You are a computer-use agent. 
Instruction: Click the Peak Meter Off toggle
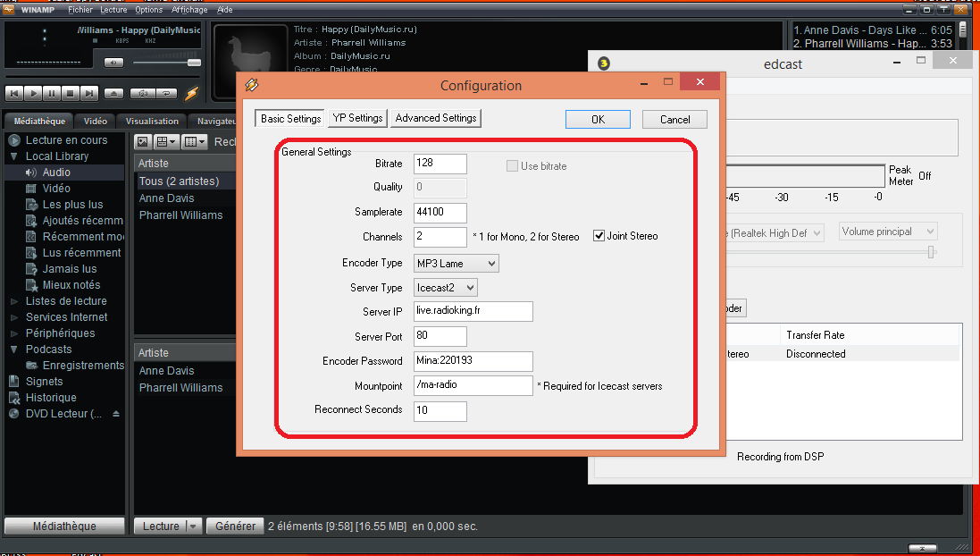(x=924, y=176)
